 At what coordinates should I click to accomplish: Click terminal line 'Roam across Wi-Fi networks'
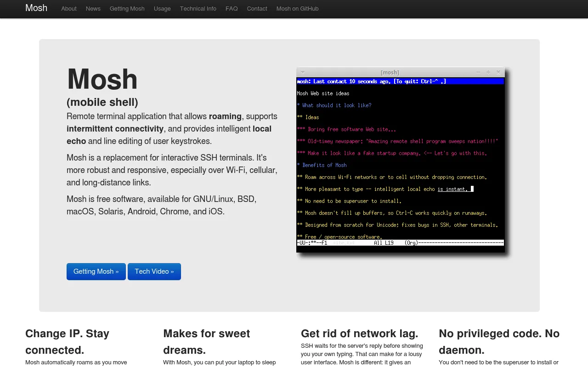pos(392,177)
